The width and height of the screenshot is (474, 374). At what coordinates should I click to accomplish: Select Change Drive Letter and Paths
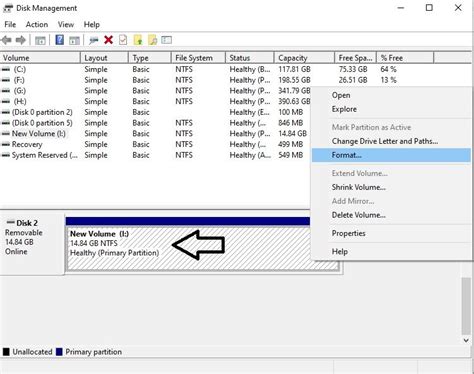pyautogui.click(x=385, y=141)
